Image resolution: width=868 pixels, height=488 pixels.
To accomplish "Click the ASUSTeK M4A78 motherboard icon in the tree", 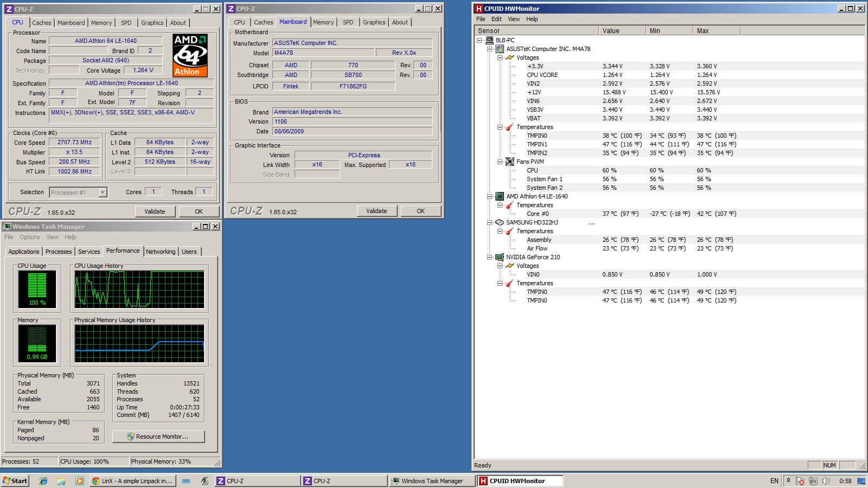I will click(500, 49).
